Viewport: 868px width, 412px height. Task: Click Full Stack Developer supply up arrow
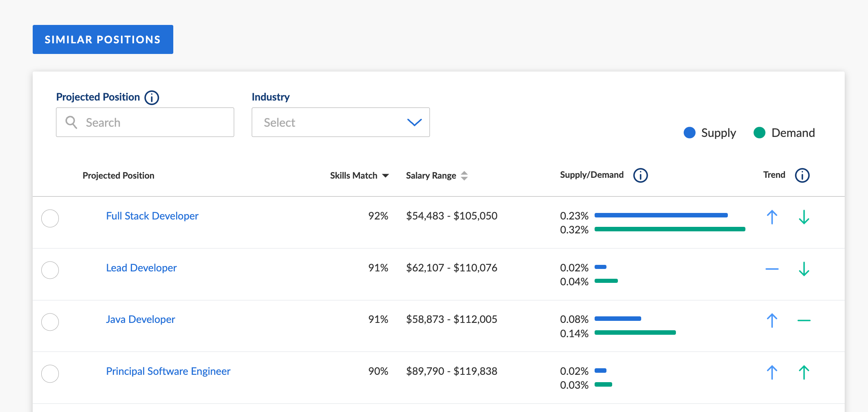tap(772, 217)
